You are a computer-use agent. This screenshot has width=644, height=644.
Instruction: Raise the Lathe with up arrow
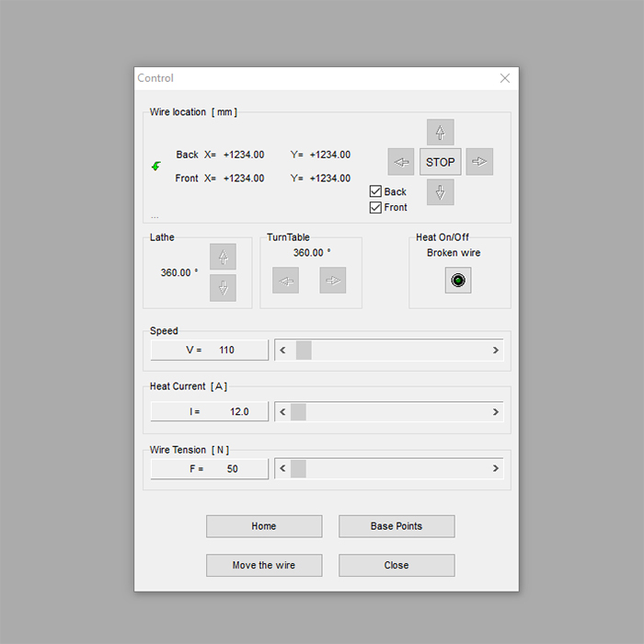point(223,257)
